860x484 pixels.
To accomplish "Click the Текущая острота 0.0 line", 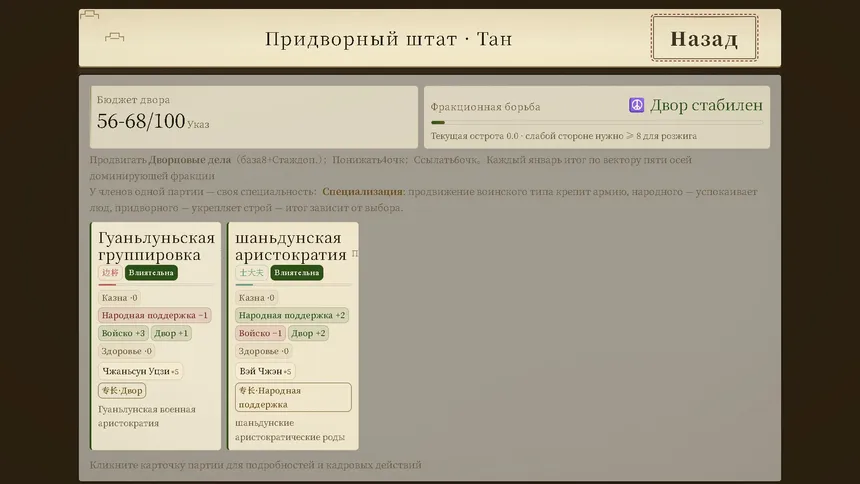I will 563,136.
